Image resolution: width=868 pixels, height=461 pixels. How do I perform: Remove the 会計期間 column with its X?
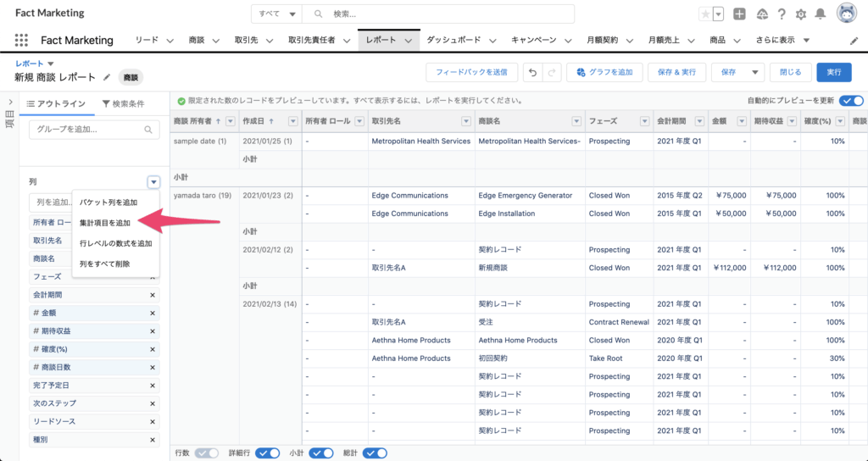(153, 295)
